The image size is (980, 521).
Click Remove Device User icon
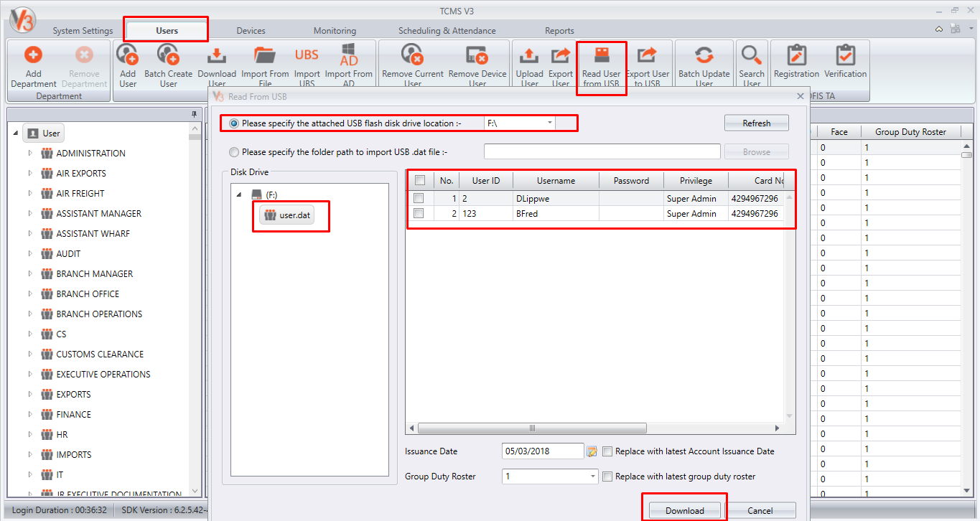click(477, 55)
